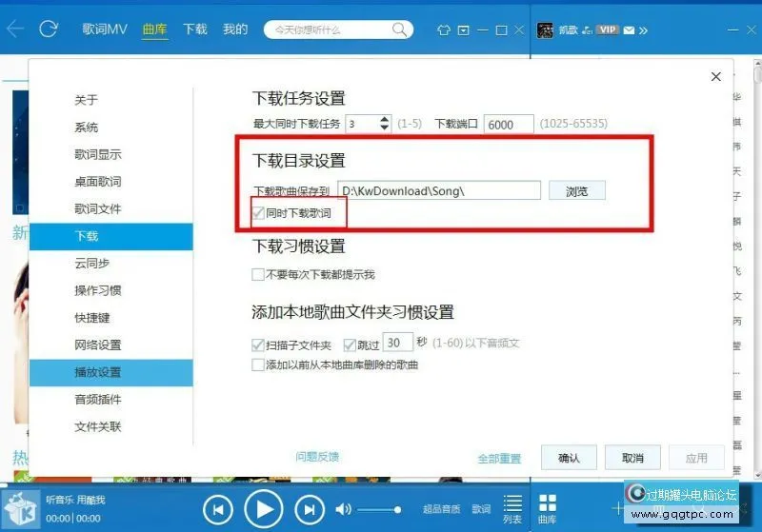Open 操作习惯 settings section
This screenshot has height=532, width=762.
click(x=111, y=290)
